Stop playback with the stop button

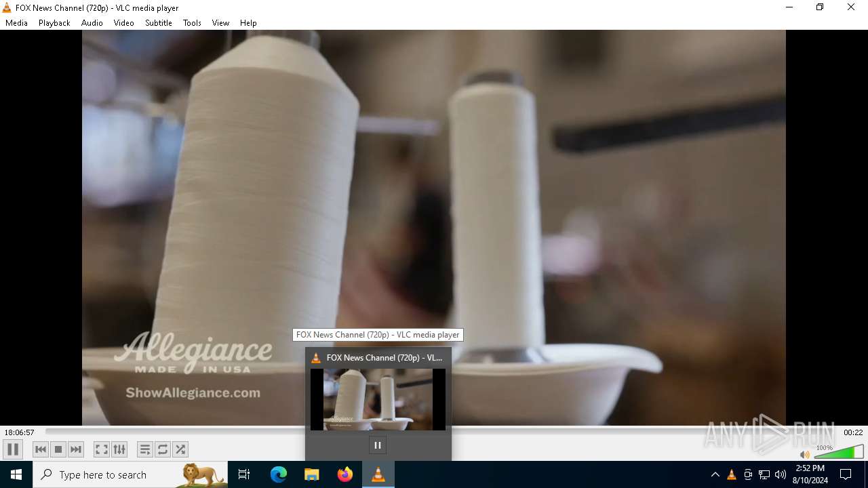point(58,449)
